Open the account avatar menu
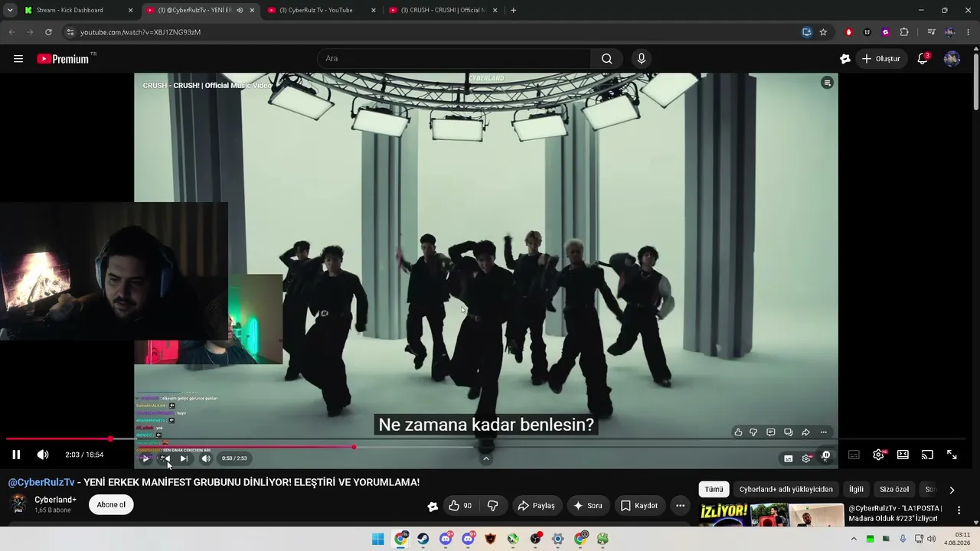Viewport: 980px width, 551px height. click(x=952, y=59)
